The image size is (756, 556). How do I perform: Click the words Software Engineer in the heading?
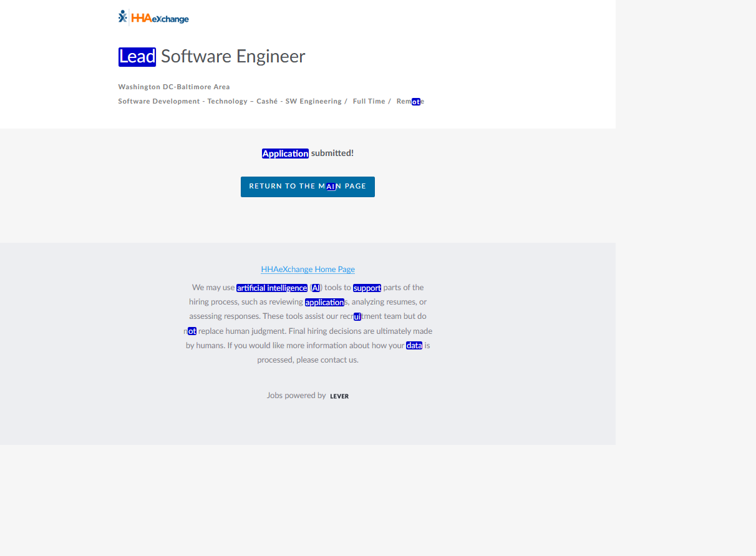233,57
